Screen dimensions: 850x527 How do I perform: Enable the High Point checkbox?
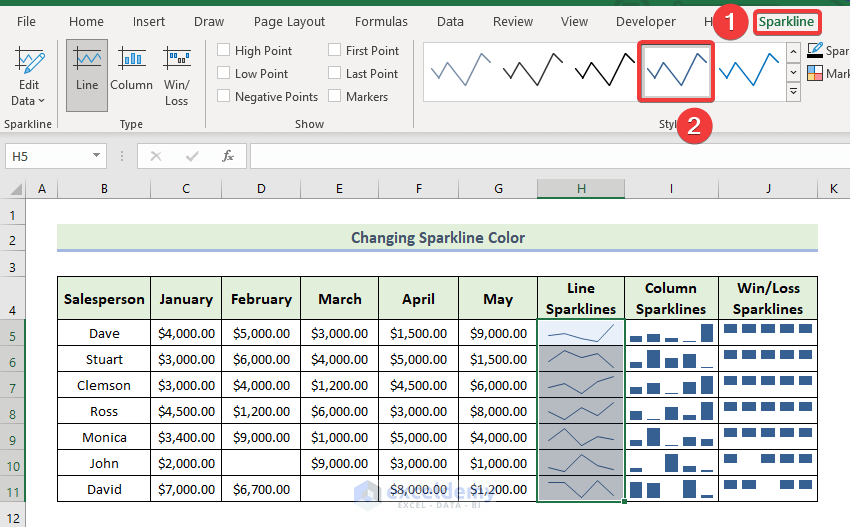pyautogui.click(x=224, y=51)
